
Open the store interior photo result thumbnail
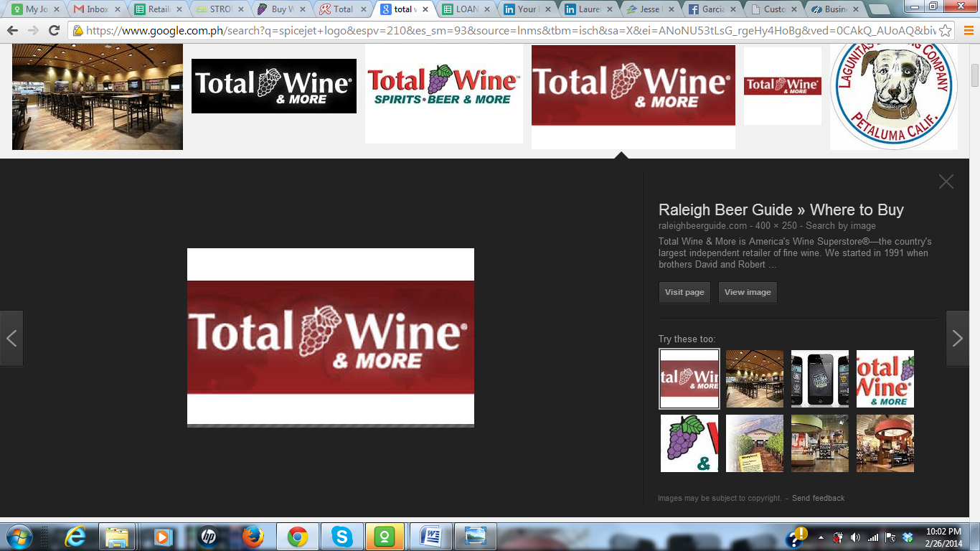point(98,98)
